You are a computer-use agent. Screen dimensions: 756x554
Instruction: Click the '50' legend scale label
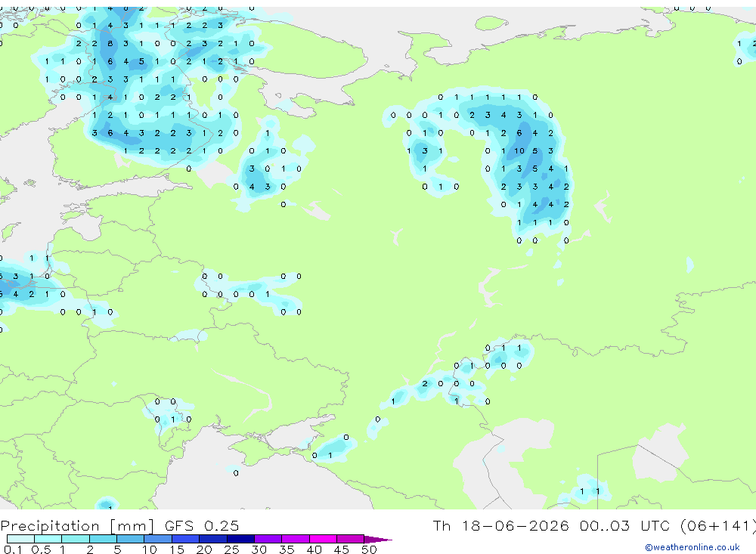(369, 549)
